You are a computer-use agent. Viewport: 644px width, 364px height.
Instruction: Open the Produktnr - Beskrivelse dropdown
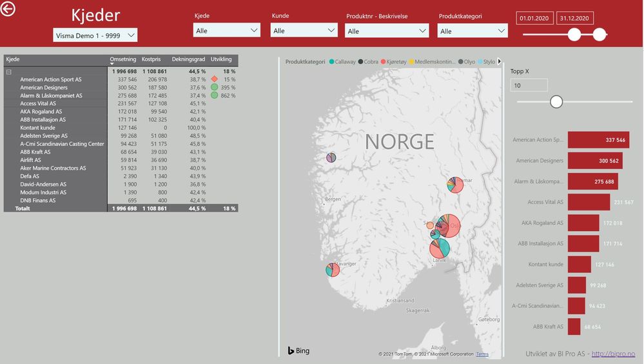pyautogui.click(x=387, y=30)
